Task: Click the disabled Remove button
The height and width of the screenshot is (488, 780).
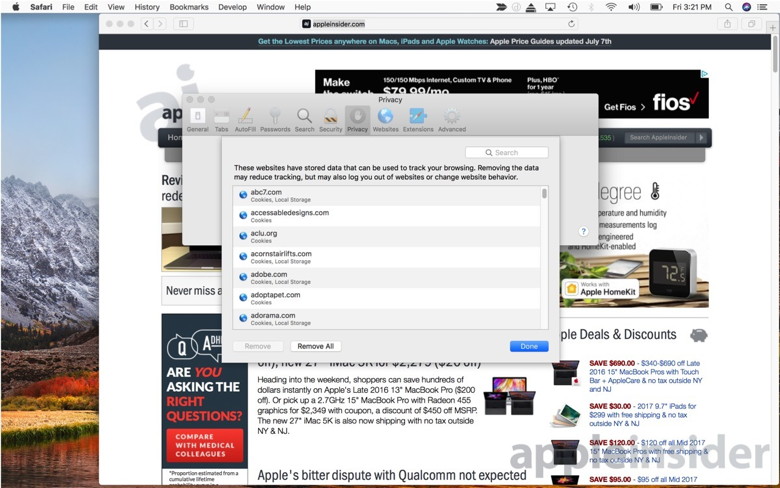Action: click(x=258, y=346)
